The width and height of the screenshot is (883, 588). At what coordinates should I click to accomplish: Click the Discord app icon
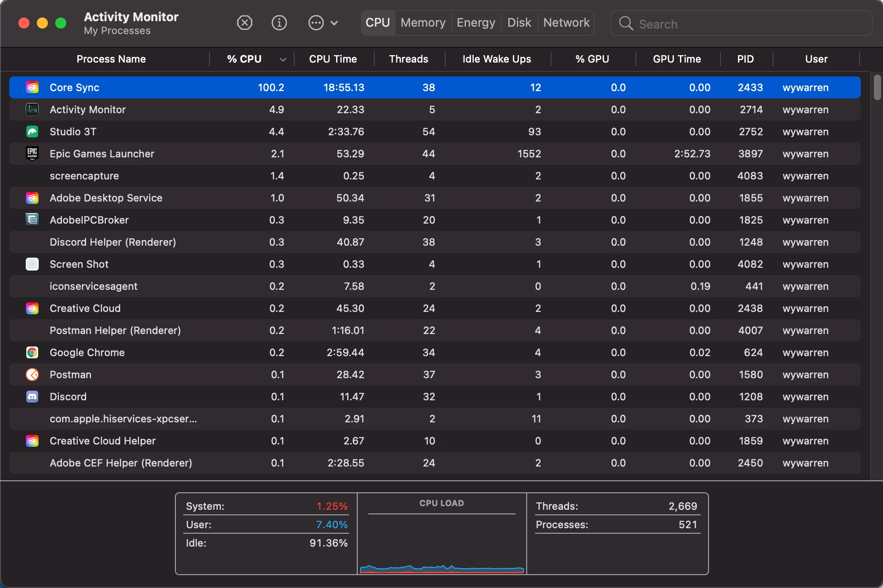pos(32,397)
